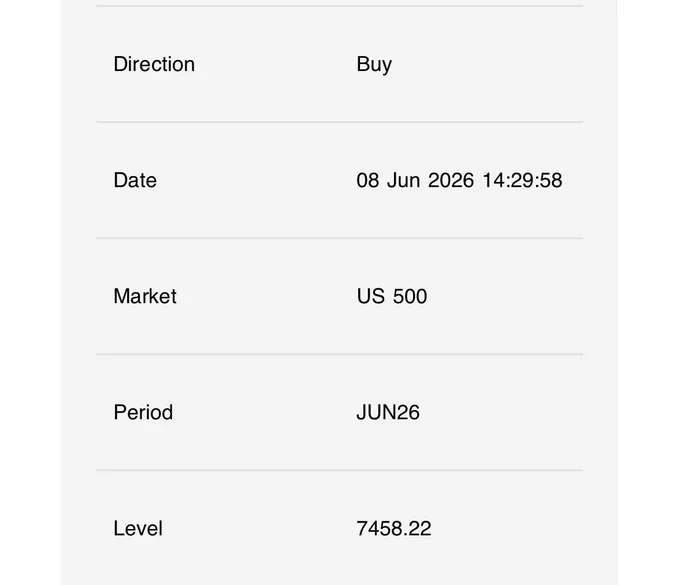The image size is (680, 585).
Task: Click the Level label
Action: coord(138,528)
